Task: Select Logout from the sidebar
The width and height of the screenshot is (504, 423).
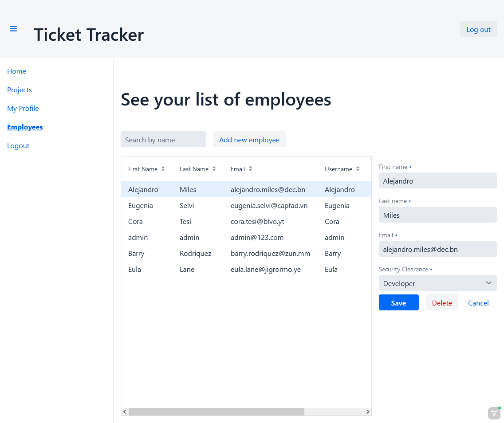Action: [18, 146]
